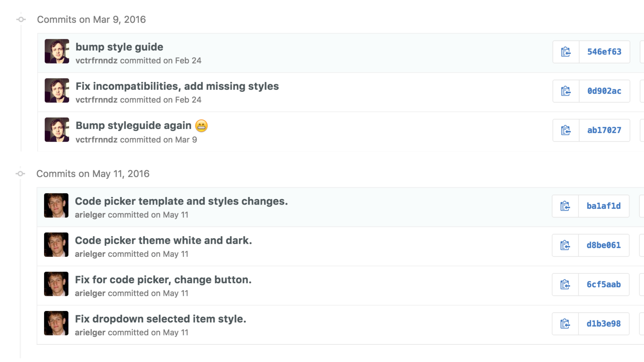The height and width of the screenshot is (362, 644).
Task: Open 'Code picker template and styles changes' commit
Action: click(181, 201)
